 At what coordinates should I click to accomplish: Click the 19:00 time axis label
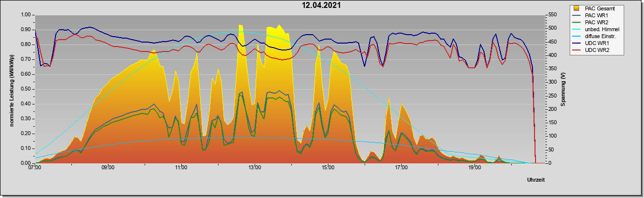coord(475,167)
